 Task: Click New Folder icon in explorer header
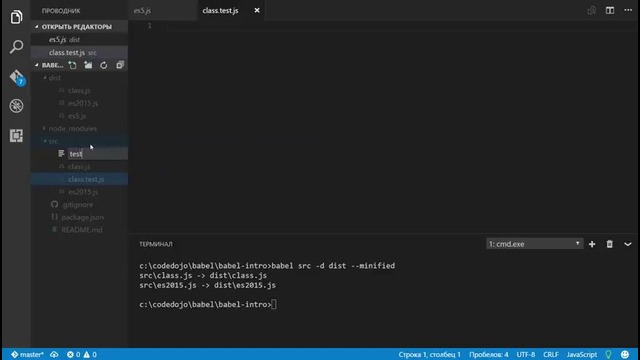point(88,65)
